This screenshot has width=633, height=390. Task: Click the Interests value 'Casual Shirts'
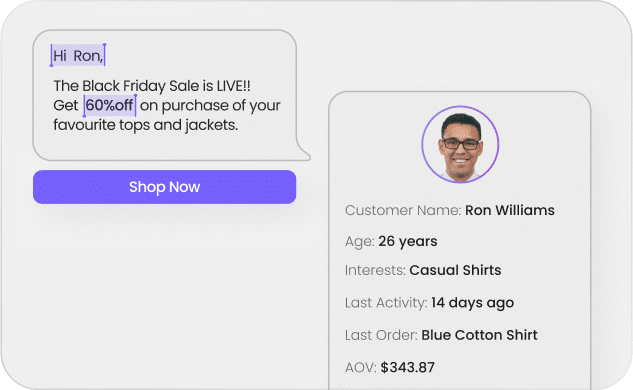point(455,270)
